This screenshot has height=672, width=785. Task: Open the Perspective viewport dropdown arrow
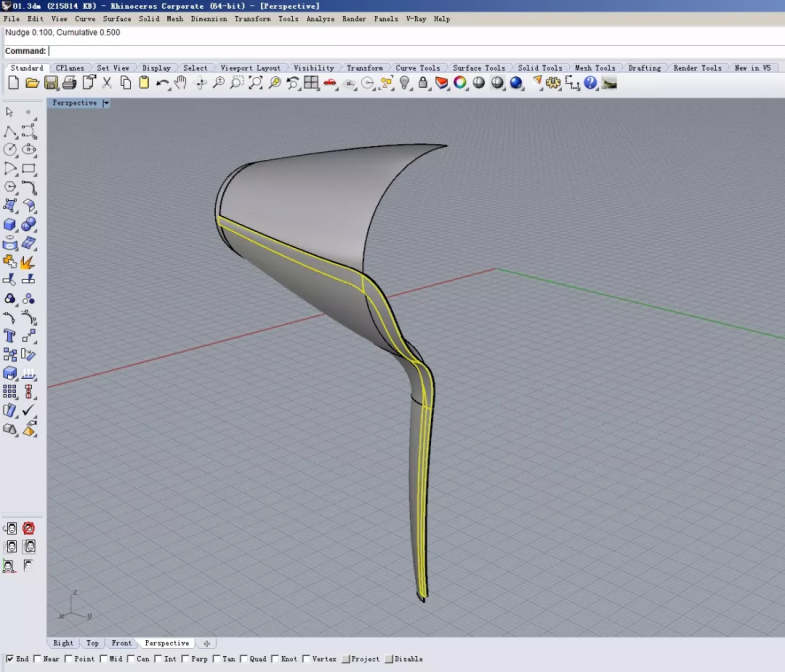pos(106,103)
